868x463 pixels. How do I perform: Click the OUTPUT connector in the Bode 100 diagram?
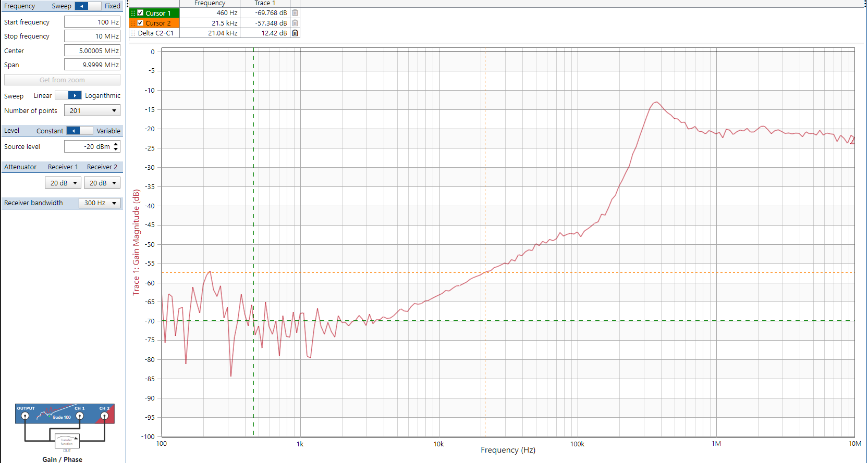[x=25, y=416]
